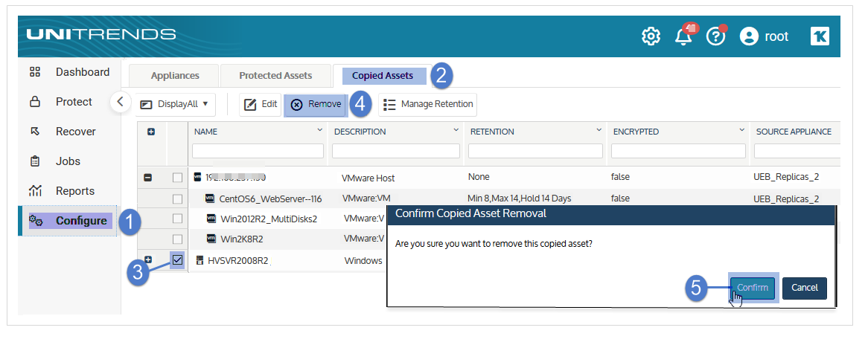The width and height of the screenshot is (868, 342).
Task: Select HVSVR2008R2 name text
Action: click(x=239, y=261)
